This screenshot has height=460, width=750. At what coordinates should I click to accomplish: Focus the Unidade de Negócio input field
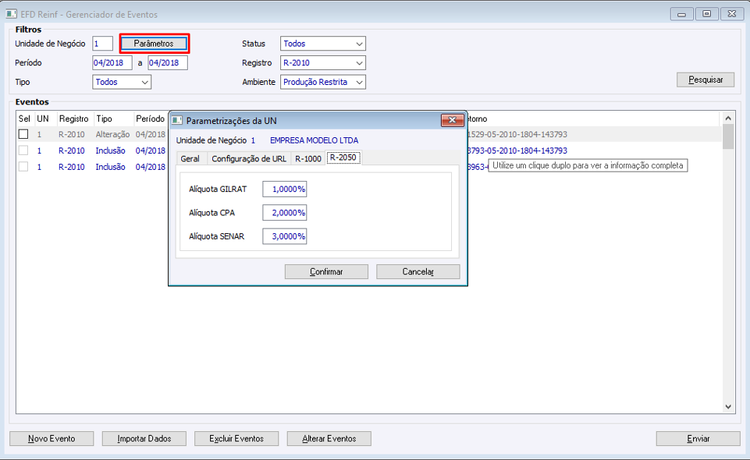(102, 44)
